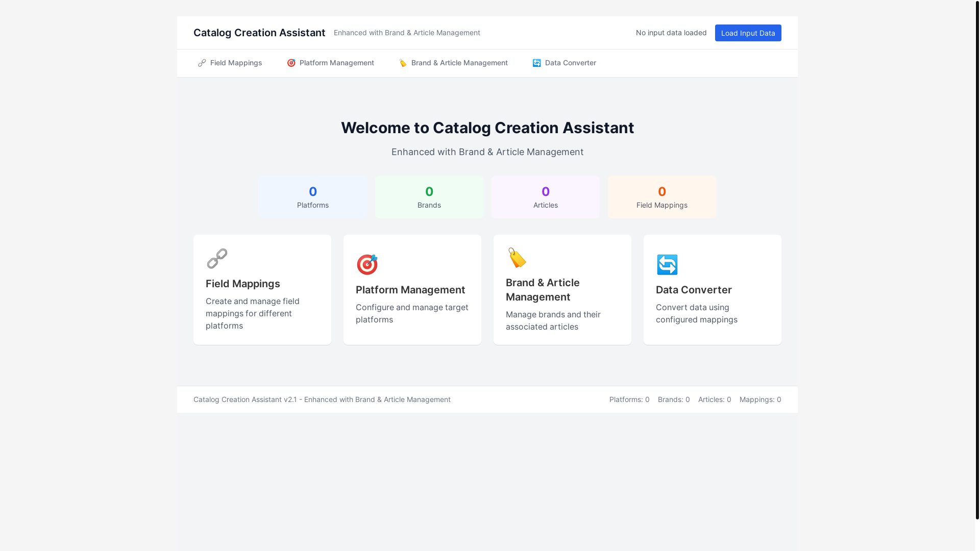
Task: Click 'Manage brands and their associated articles' description
Action: tap(553, 320)
